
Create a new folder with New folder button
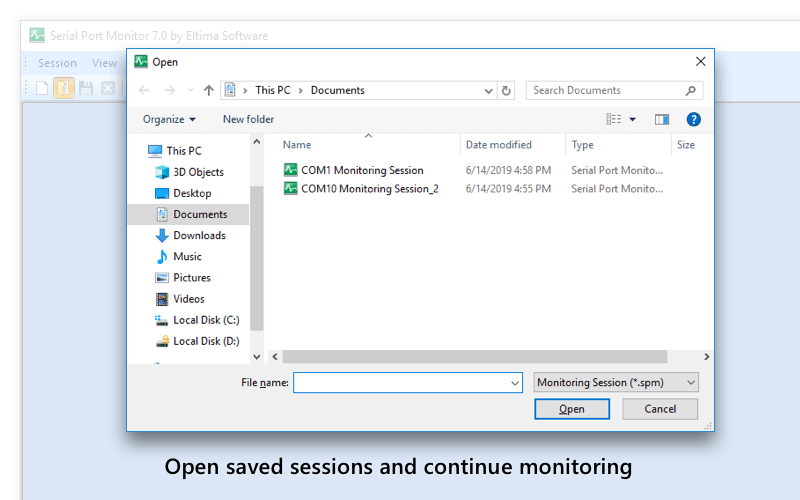pos(248,119)
